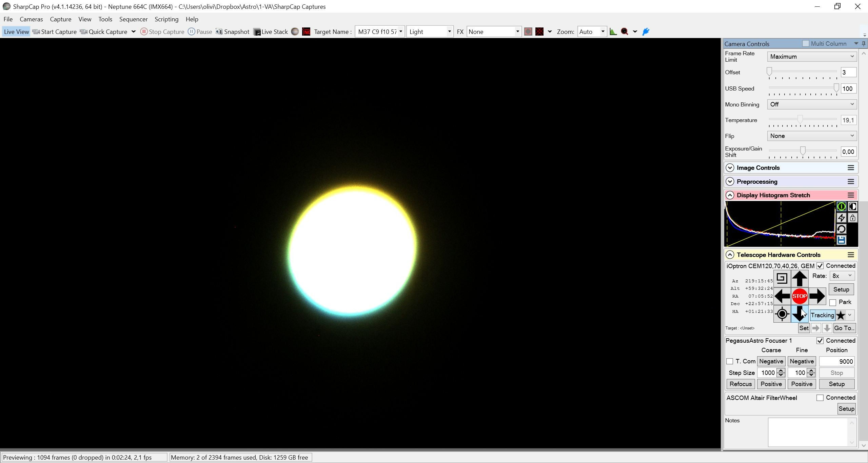Reset the histogram stretch with circular arrow

(x=841, y=229)
